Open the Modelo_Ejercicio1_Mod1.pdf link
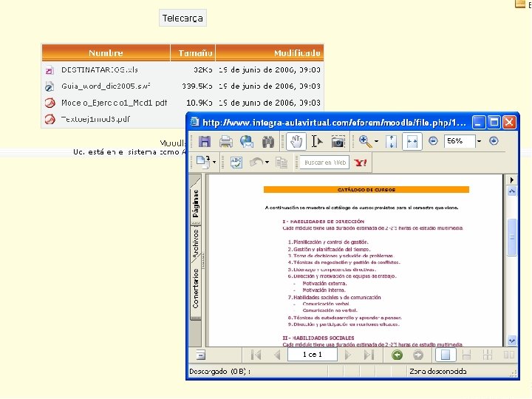This screenshot has width=532, height=399. [114, 103]
